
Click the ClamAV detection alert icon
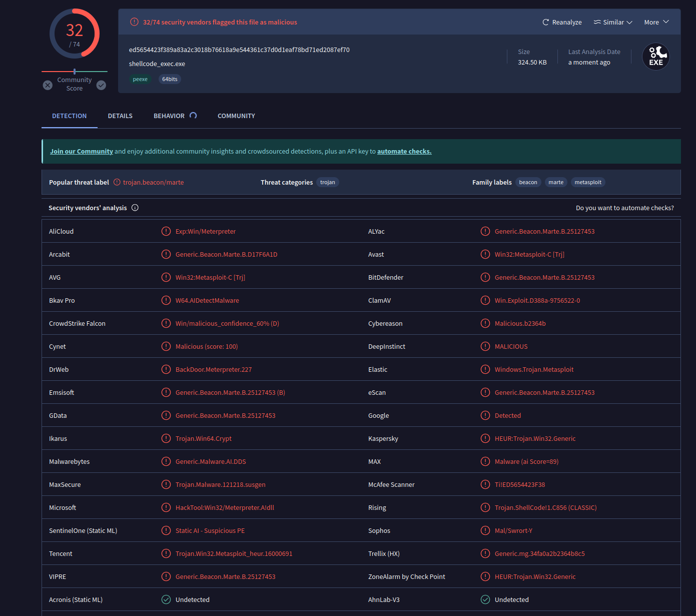tap(485, 300)
